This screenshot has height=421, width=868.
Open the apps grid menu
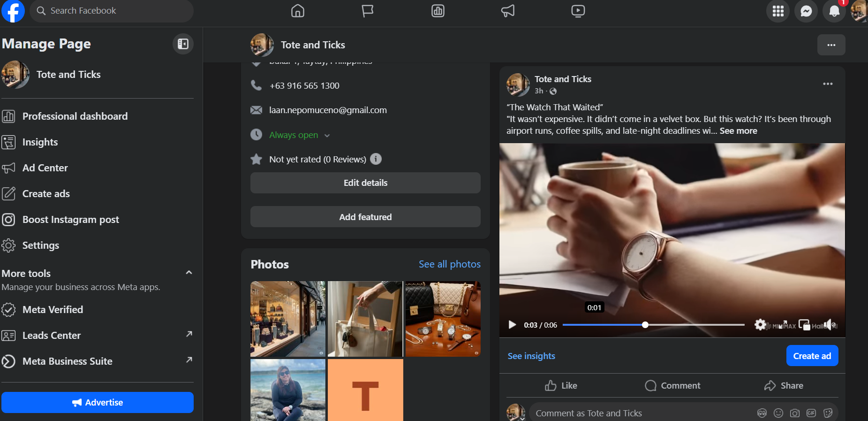pos(778,11)
